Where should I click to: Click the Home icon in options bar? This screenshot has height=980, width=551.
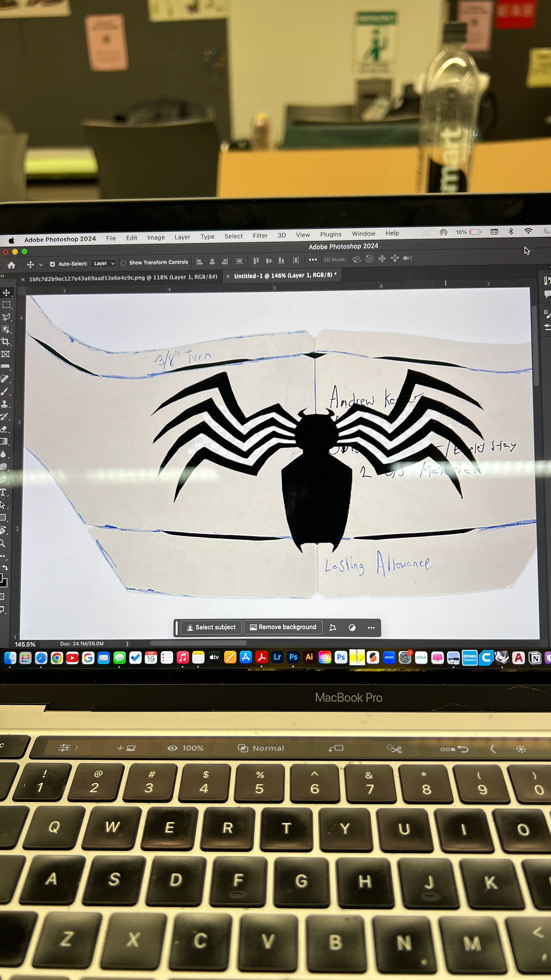[11, 265]
